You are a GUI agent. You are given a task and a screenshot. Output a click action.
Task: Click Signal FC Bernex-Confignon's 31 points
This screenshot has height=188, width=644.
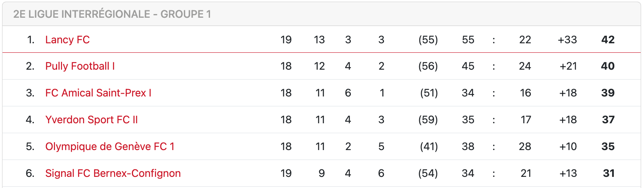pos(608,174)
